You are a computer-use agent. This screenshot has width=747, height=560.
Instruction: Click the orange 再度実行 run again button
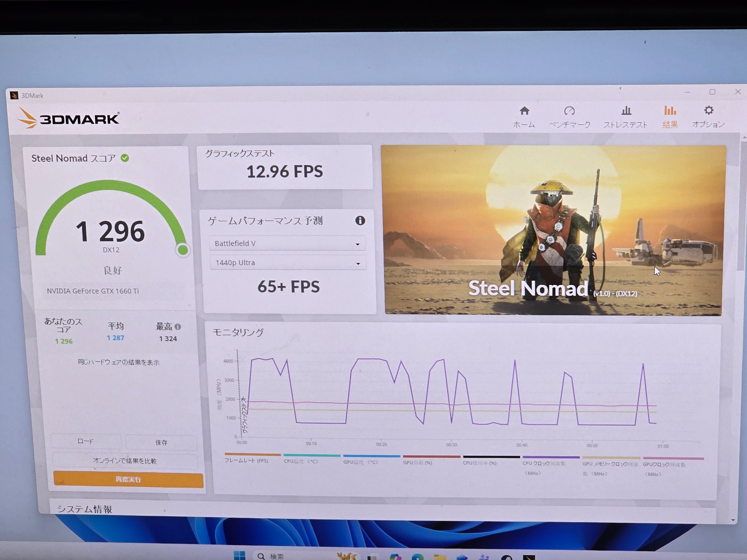(128, 479)
